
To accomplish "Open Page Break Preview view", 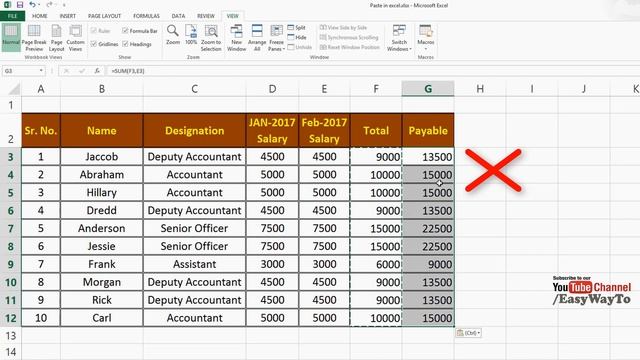I will click(34, 38).
